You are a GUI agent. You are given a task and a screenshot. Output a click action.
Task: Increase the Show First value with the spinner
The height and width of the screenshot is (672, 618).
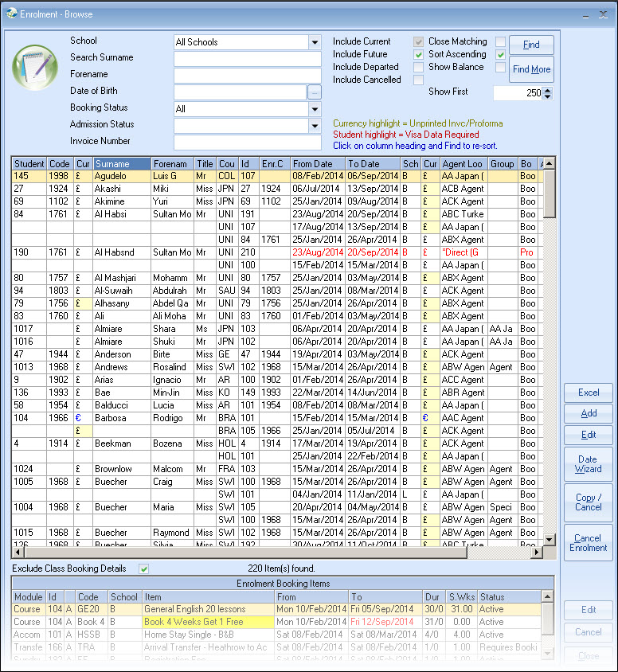(x=547, y=90)
